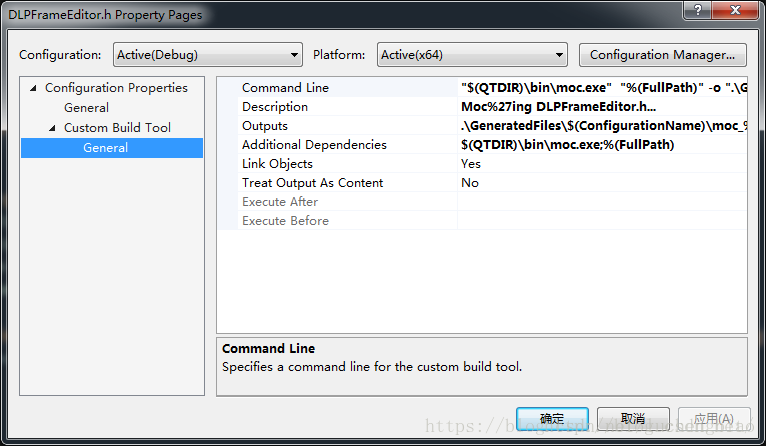Click the 应用(A) Apply button
Viewport: 766px width, 446px height.
[714, 419]
